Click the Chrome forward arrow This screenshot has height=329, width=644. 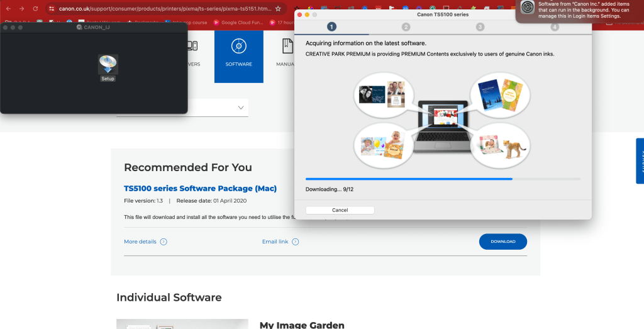click(x=22, y=9)
